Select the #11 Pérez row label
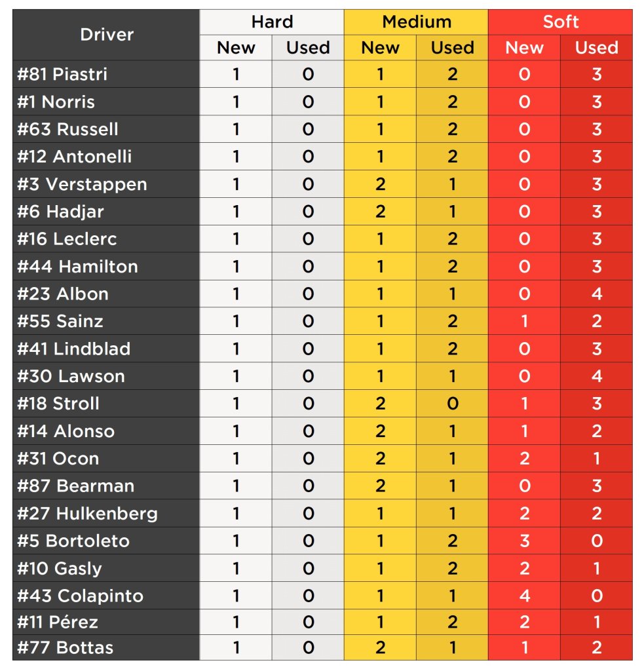Screen dimensions: 644x671 [106, 622]
